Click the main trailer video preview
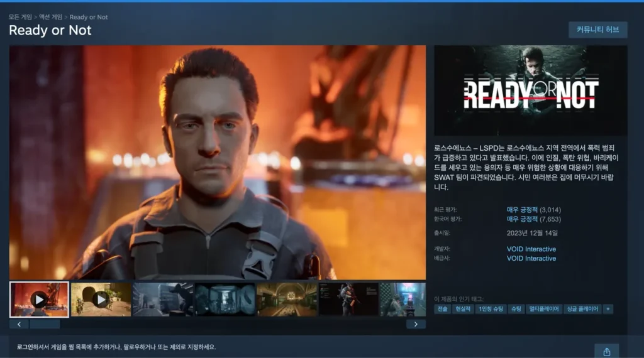 pos(217,163)
